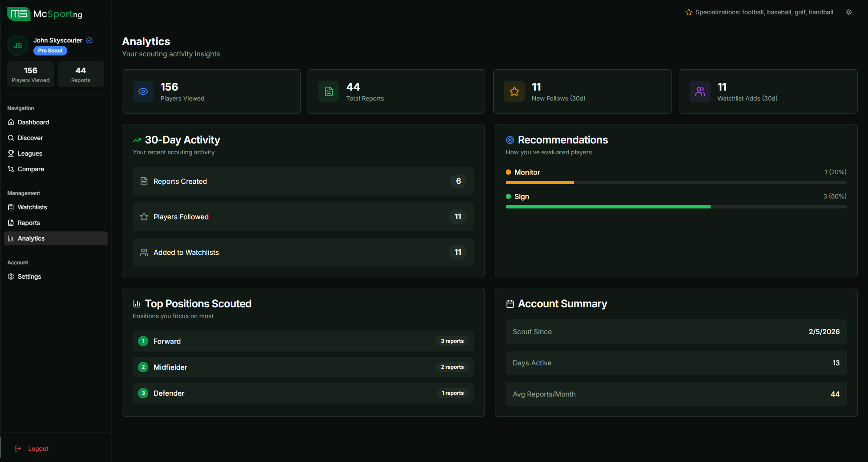Go to Discover in the sidebar
868x462 pixels.
(x=30, y=138)
